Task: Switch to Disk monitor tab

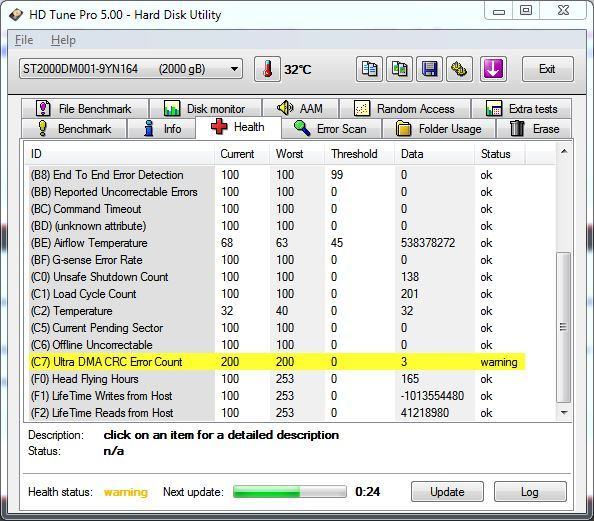Action: point(205,109)
